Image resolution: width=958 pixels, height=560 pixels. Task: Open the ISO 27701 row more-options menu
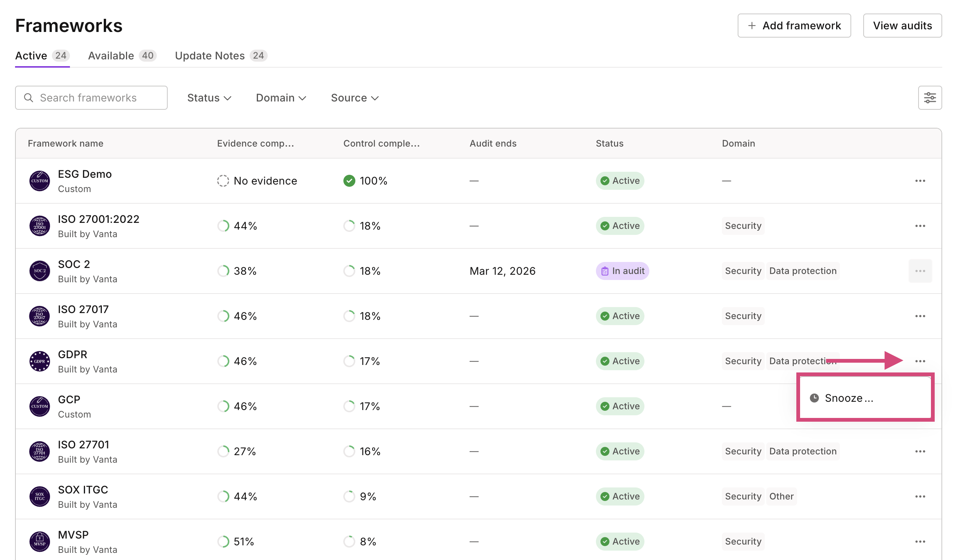[920, 451]
